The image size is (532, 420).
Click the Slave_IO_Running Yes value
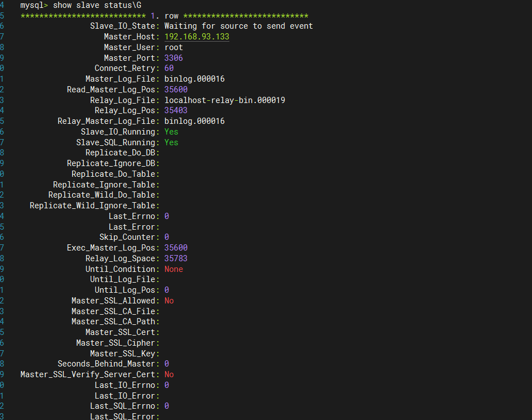171,131
